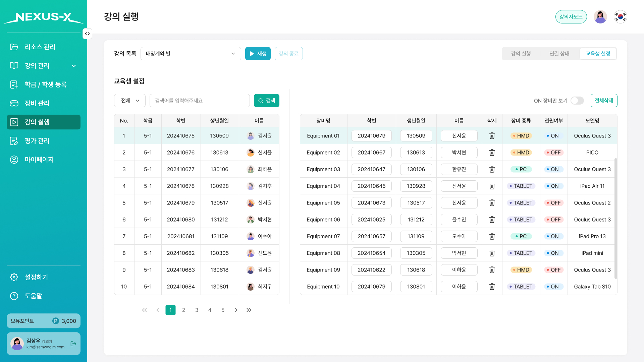This screenshot has height=362, width=644.
Task: Open 평가 관리 in the sidebar
Action: [x=37, y=141]
